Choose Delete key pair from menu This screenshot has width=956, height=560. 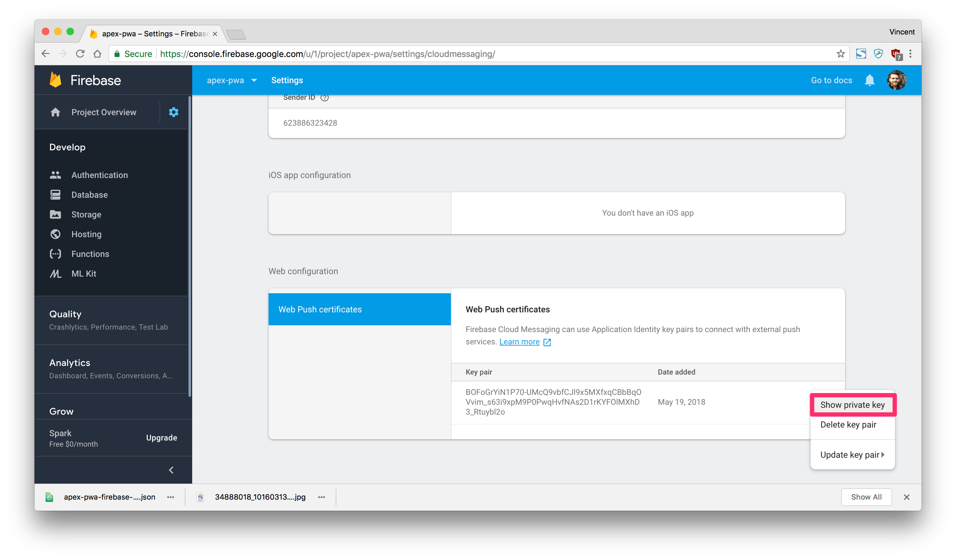coord(848,424)
